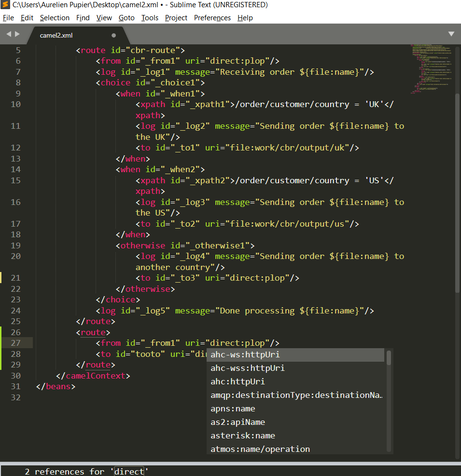Click line number 27 in gutter
This screenshot has height=476, width=461.
tap(15, 343)
